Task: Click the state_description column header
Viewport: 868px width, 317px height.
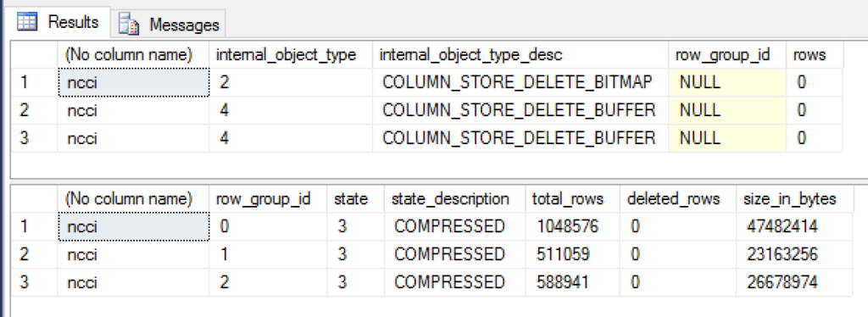Action: click(454, 198)
